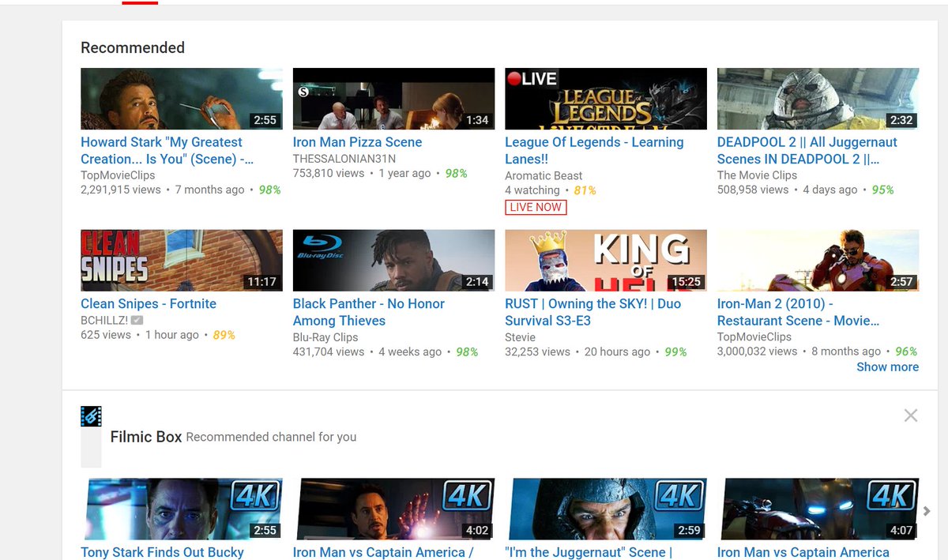
Task: Open DEADPOOL 2 All Juggernaut Scenes title
Action: click(x=807, y=150)
